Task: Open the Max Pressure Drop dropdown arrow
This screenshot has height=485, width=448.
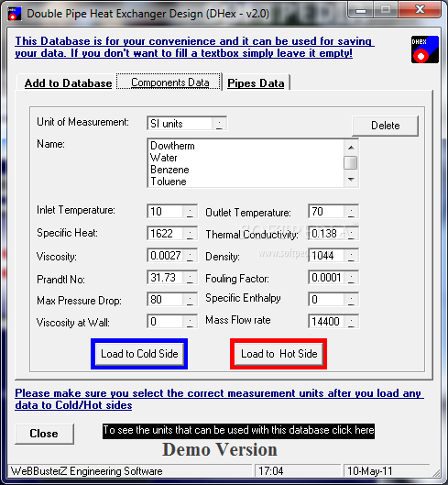Action: tap(190, 300)
